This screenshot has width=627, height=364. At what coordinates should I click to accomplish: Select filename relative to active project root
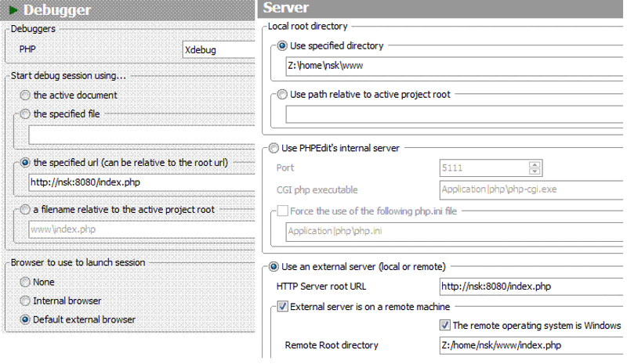tap(26, 209)
